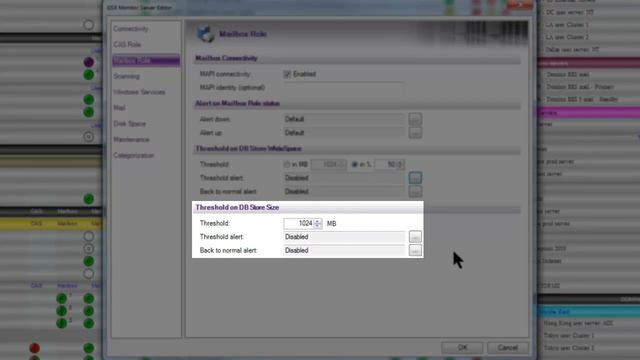The height and width of the screenshot is (360, 640).
Task: Click the Cancel button
Action: [508, 348]
